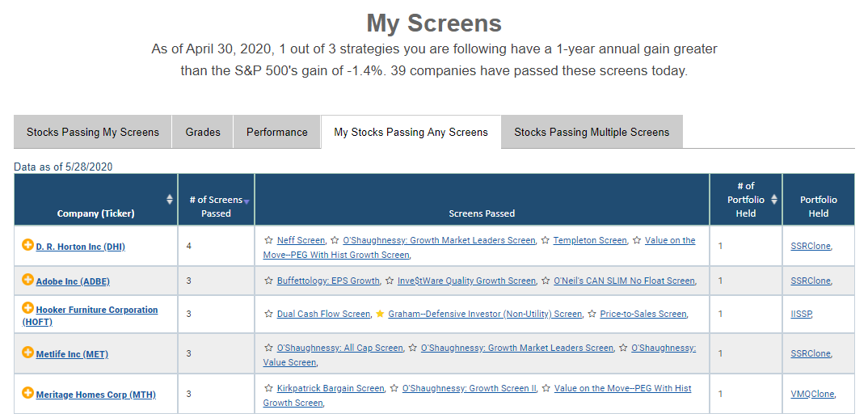
Task: Expand Hooker Furniture row plus icon
Action: coord(27,308)
